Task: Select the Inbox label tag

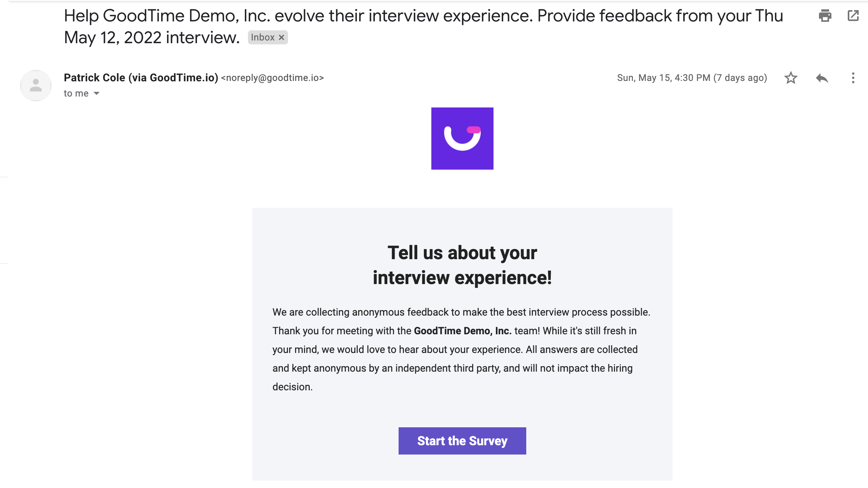Action: pos(263,37)
